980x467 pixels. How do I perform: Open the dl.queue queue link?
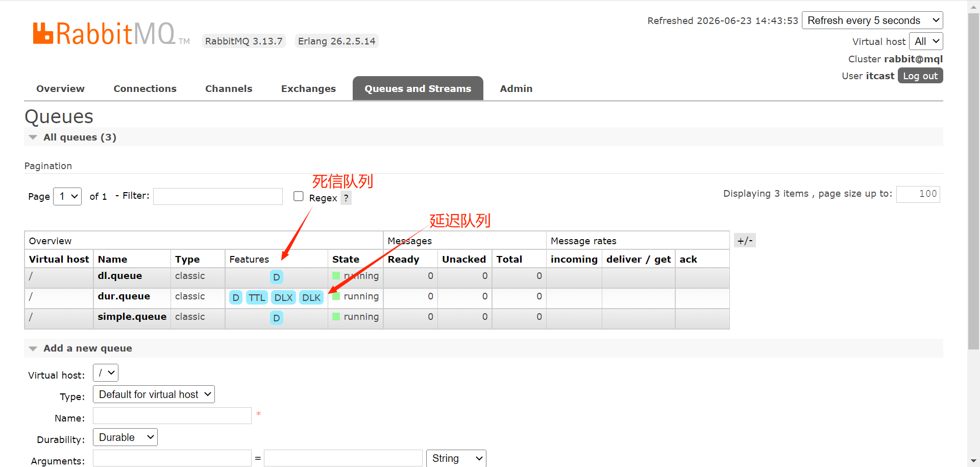pyautogui.click(x=120, y=276)
